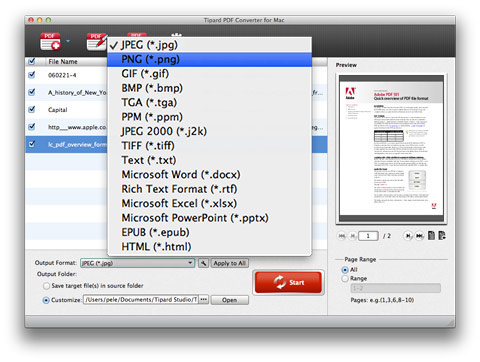The image size is (480, 362).
Task: Open output settings wrench icon
Action: [x=203, y=263]
